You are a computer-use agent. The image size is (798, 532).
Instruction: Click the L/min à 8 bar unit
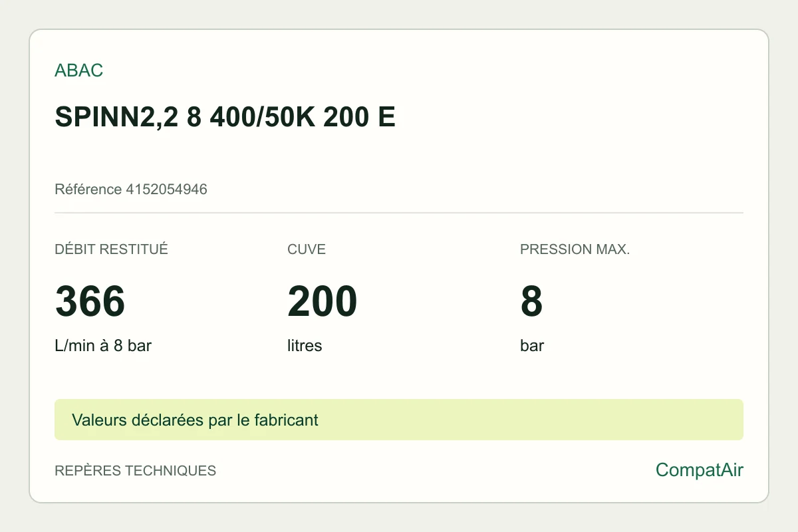tap(103, 346)
